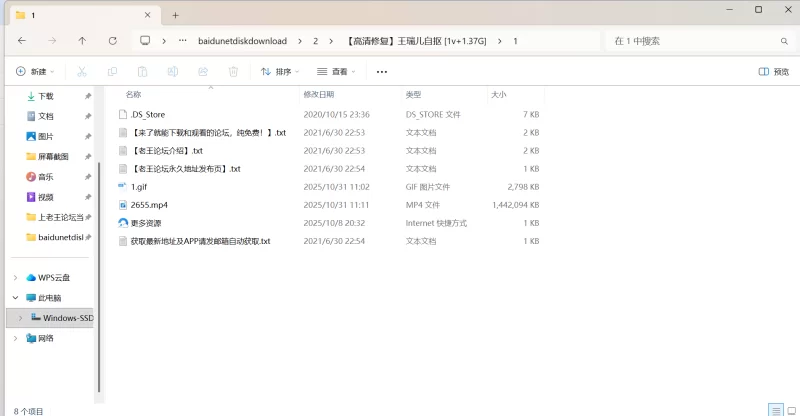
Task: Switch to details view icon in status bar
Action: pos(776,410)
